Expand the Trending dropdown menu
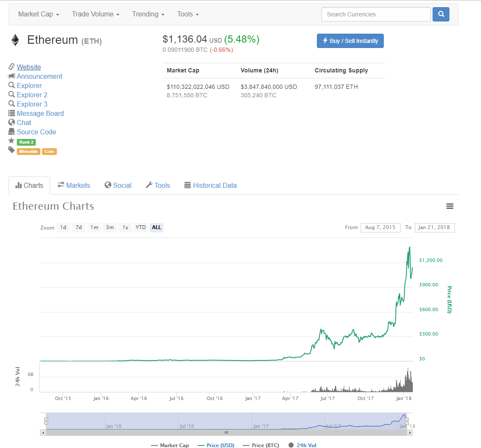The image size is (481, 448). pos(148,14)
